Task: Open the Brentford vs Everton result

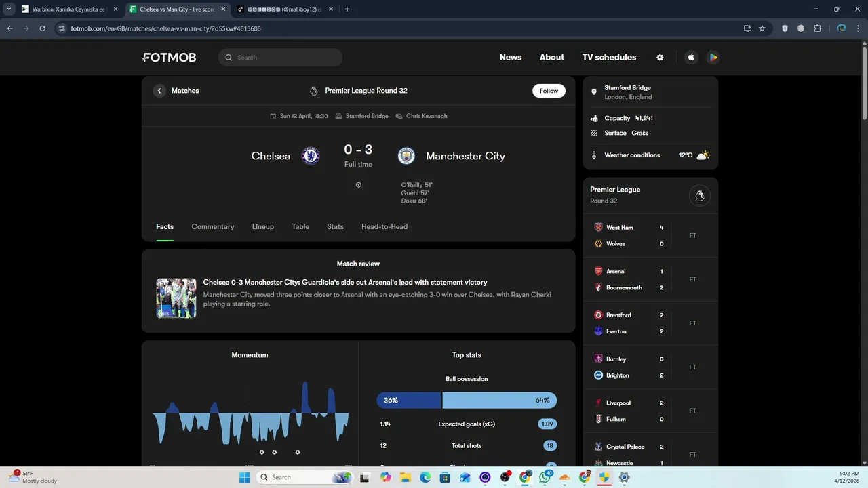Action: (x=650, y=323)
